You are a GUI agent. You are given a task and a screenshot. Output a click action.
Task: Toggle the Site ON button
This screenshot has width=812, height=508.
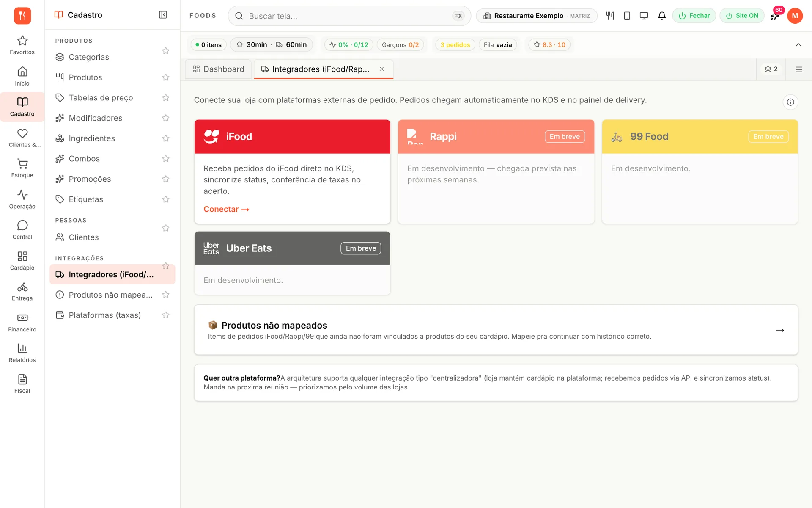[742, 16]
